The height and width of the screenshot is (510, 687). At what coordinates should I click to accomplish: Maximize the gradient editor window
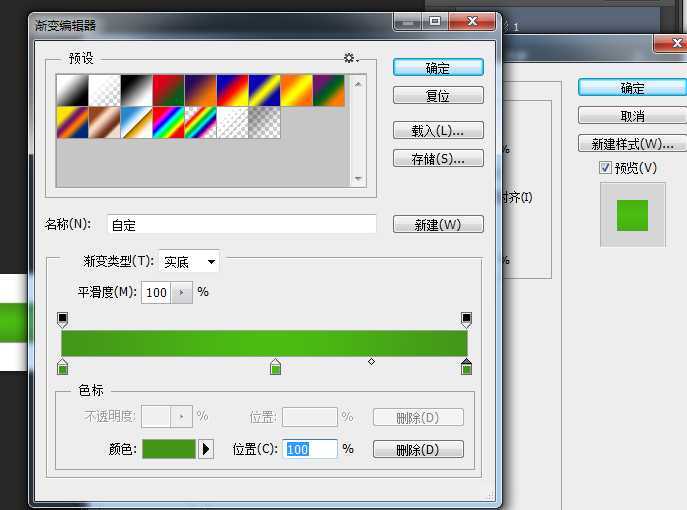click(x=435, y=21)
